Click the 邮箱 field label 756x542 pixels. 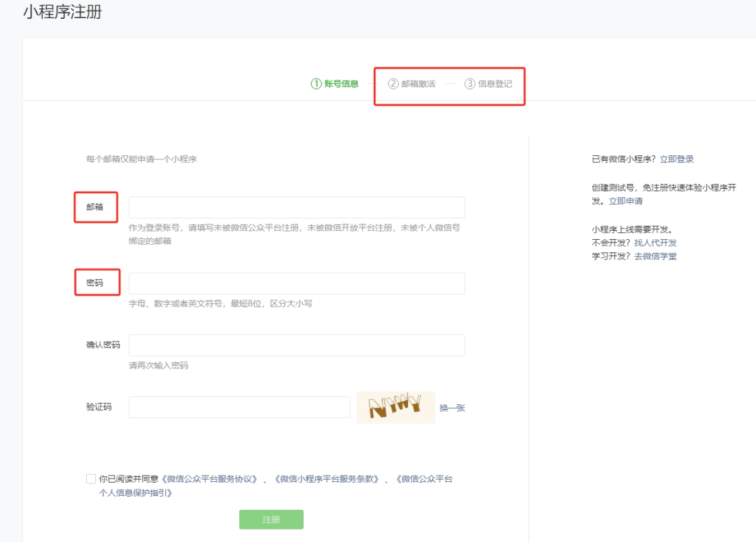point(94,208)
